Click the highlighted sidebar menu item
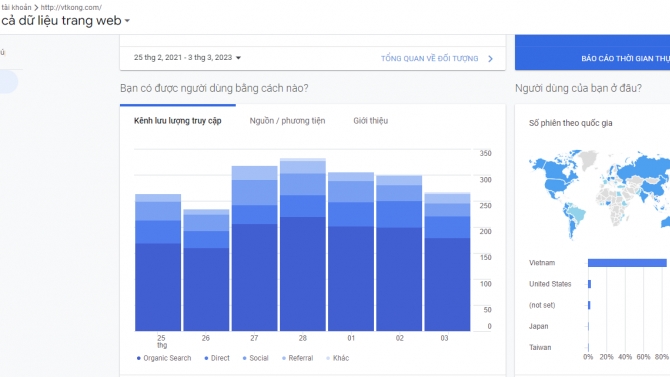670x377 pixels. point(9,82)
